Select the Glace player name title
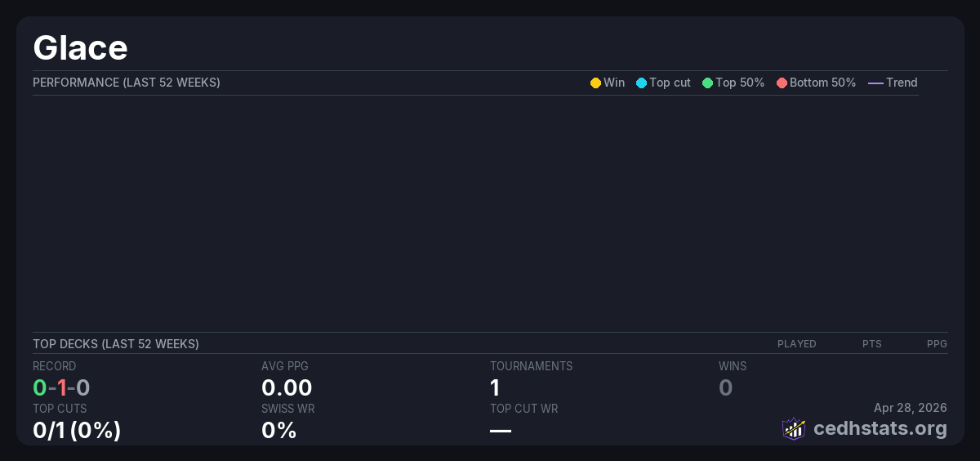The image size is (980, 461). pyautogui.click(x=80, y=47)
